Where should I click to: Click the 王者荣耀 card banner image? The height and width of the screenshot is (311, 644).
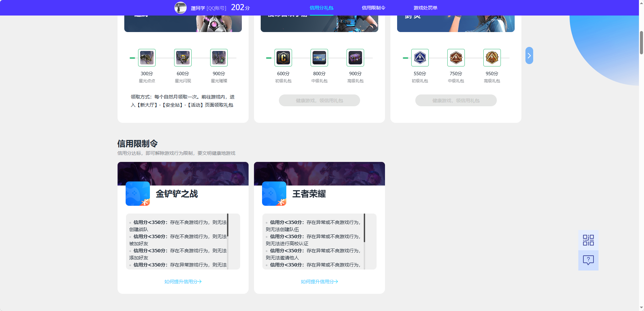click(319, 173)
